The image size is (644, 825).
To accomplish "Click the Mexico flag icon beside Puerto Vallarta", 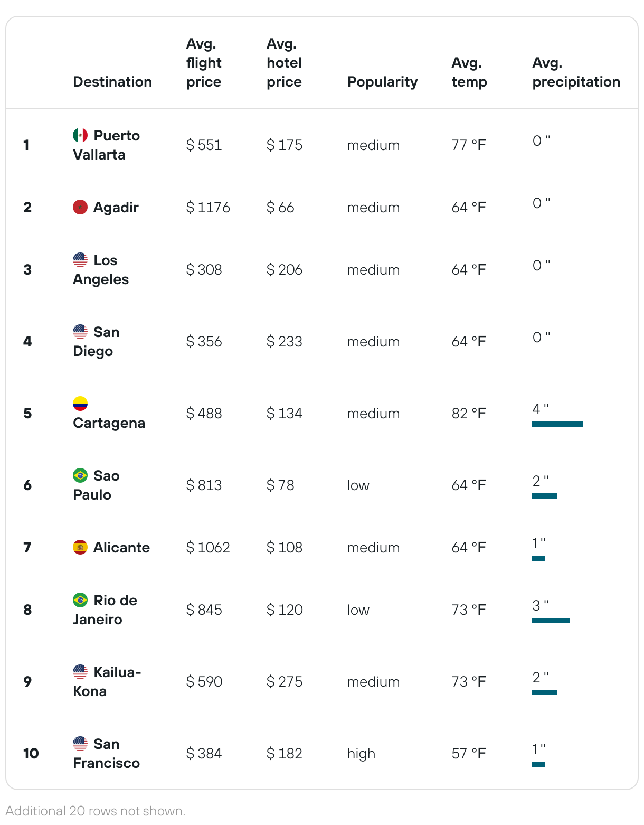I will click(x=80, y=135).
